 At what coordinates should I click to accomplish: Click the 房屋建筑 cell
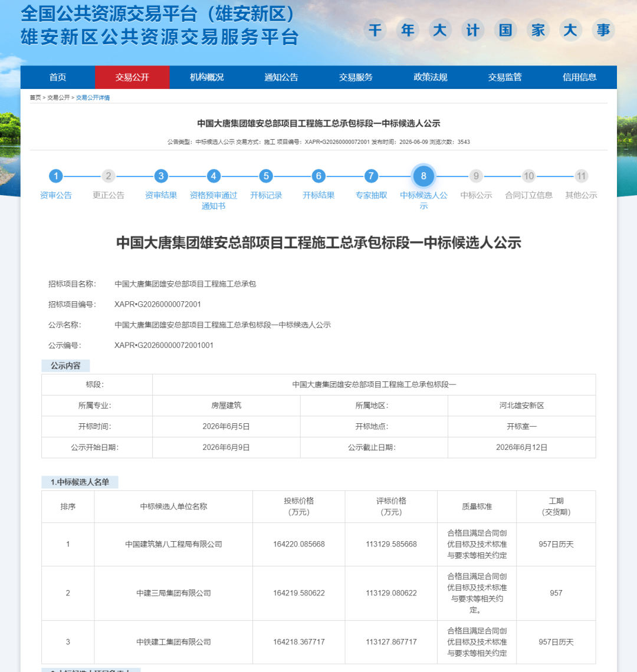pyautogui.click(x=226, y=406)
